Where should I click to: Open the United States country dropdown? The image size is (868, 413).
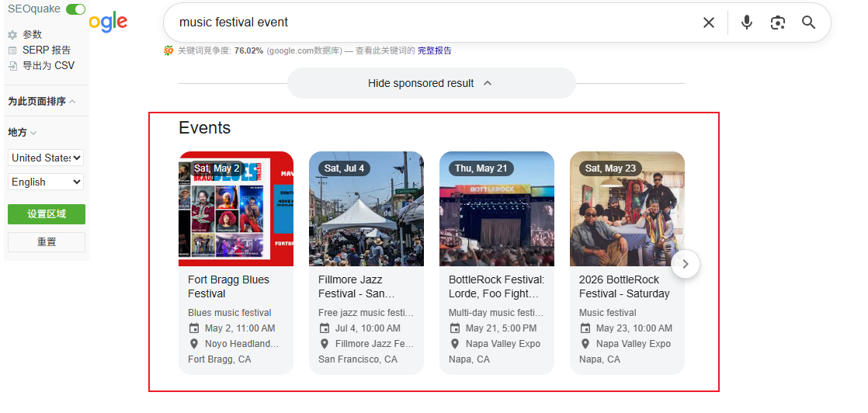coord(46,158)
